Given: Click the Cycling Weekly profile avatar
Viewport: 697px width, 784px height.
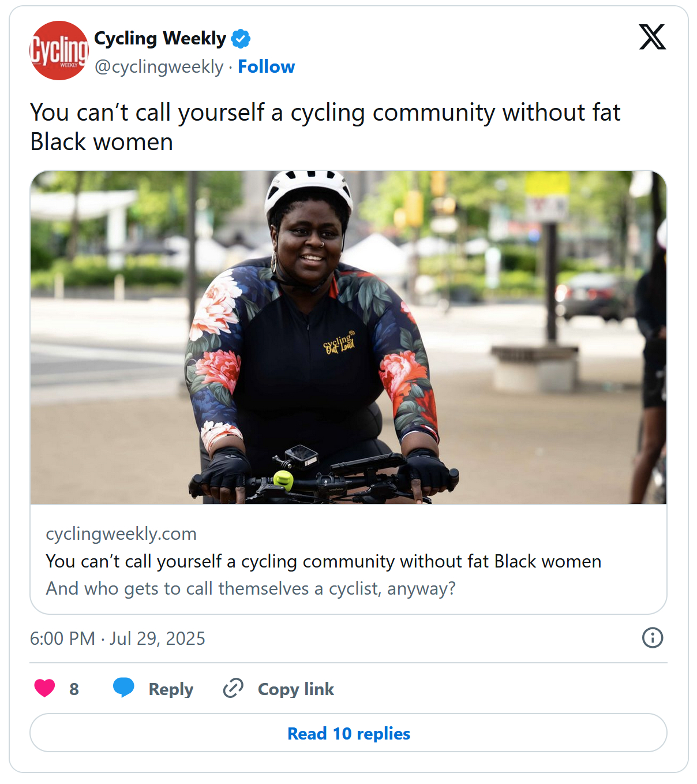Looking at the screenshot, I should coord(59,51).
